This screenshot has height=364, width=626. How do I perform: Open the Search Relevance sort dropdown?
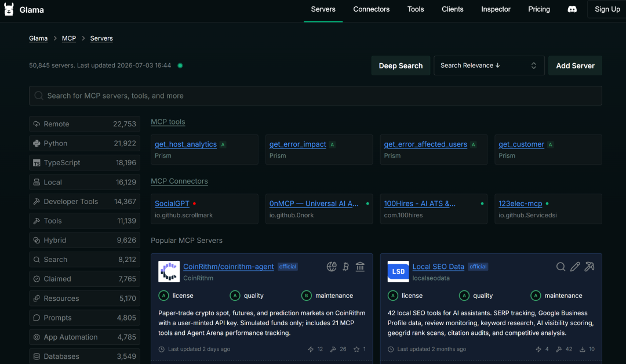(489, 65)
